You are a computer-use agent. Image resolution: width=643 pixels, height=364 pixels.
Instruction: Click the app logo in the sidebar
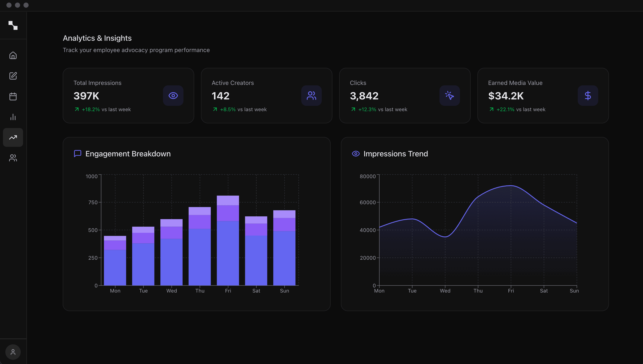[13, 25]
